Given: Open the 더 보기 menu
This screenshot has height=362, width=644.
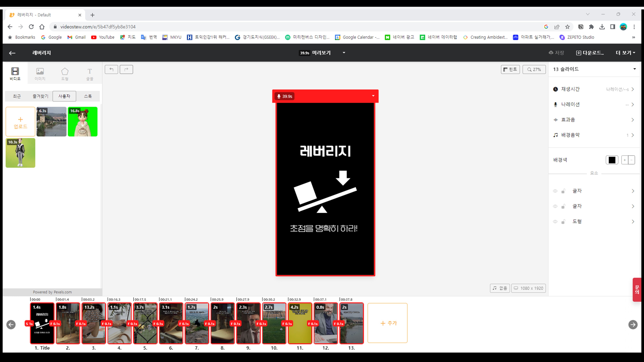Looking at the screenshot, I should tap(625, 53).
